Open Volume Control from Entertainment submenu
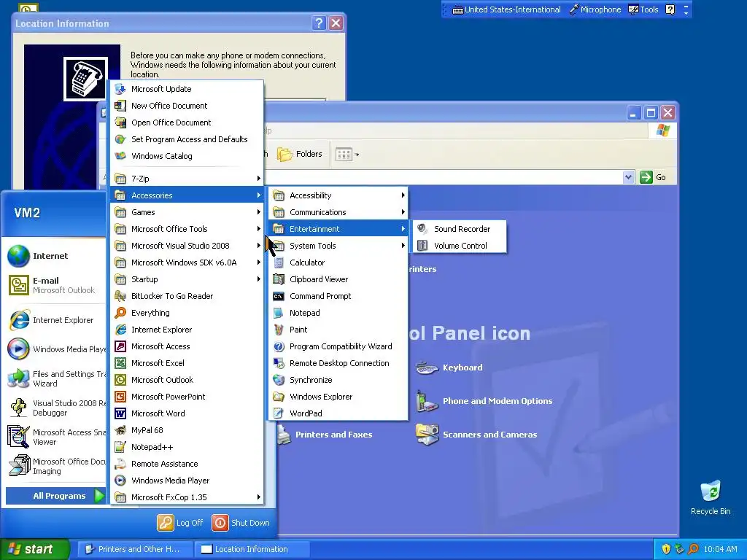The image size is (747, 560). click(x=460, y=246)
